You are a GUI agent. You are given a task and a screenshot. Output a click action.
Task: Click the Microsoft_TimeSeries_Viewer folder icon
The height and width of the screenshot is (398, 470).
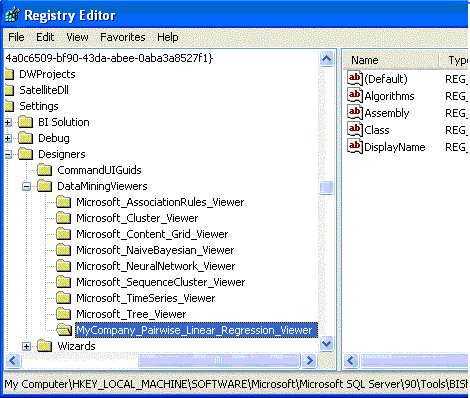(x=64, y=298)
